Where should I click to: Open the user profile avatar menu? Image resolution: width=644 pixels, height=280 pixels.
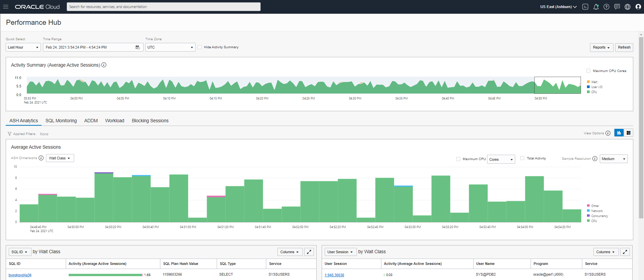pyautogui.click(x=638, y=7)
